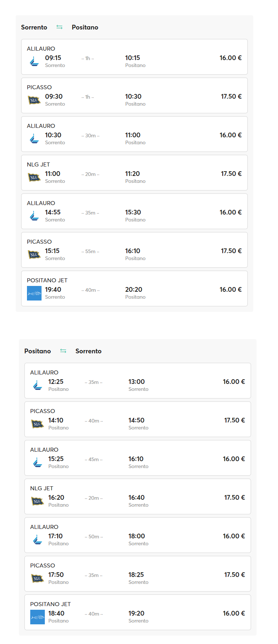Image resolution: width=278 pixels, height=644 pixels.
Task: Select the Alilauro 10:30 Sorrento to Positano trip
Action: coord(134,134)
